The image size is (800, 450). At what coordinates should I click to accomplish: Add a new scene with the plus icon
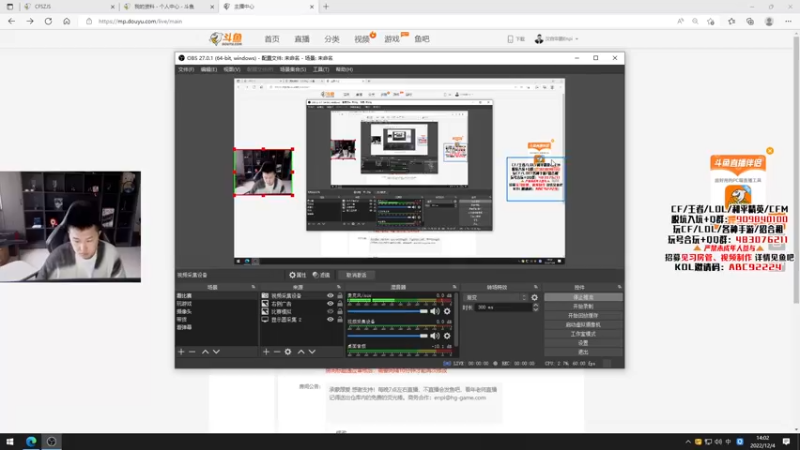(181, 352)
